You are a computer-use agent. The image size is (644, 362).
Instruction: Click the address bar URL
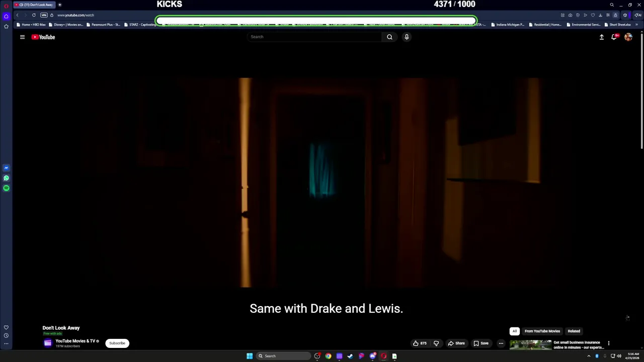(x=75, y=15)
